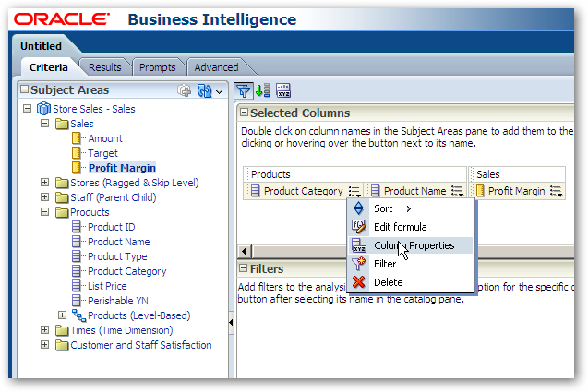Viewport: 588px width, 392px height.
Task: Click the Stores folder icon
Action: [62, 183]
